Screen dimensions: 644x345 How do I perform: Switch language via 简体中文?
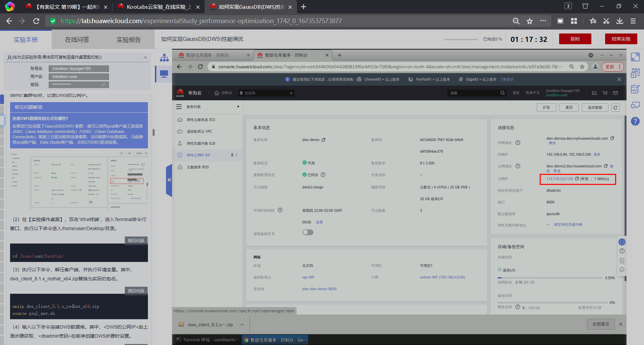(532, 93)
